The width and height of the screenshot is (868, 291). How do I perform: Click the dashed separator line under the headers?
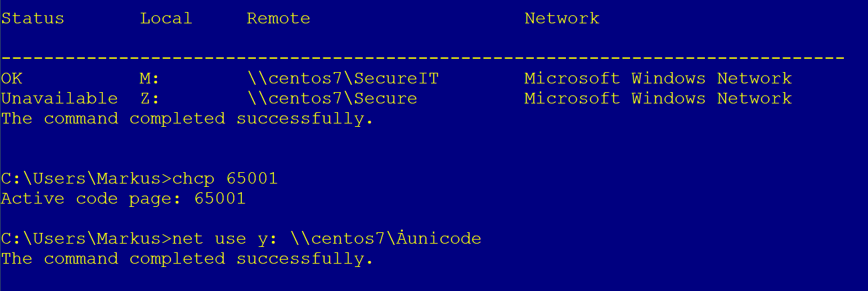pyautogui.click(x=422, y=59)
